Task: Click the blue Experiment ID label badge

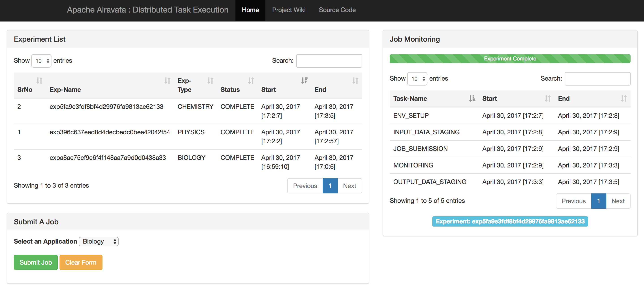Action: point(510,221)
